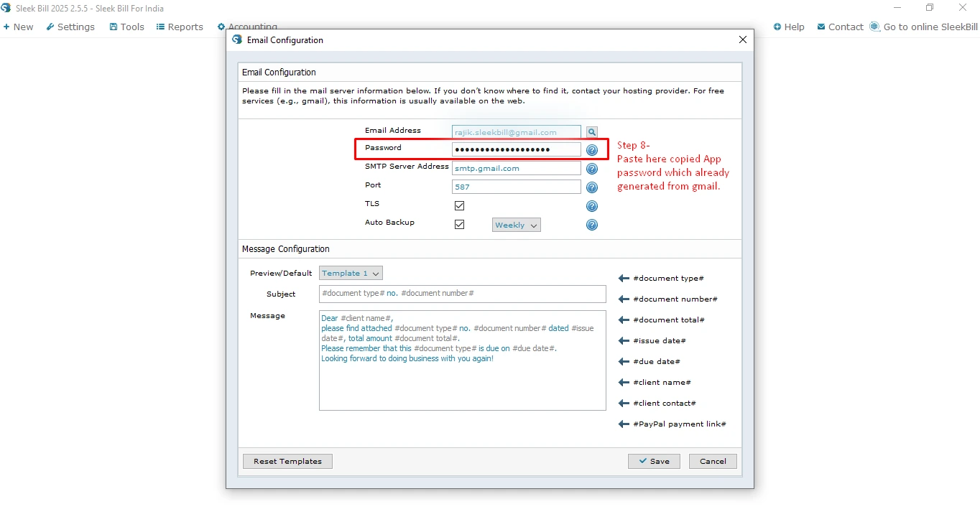Open the Settings menu
This screenshot has width=980, height=522.
[70, 27]
